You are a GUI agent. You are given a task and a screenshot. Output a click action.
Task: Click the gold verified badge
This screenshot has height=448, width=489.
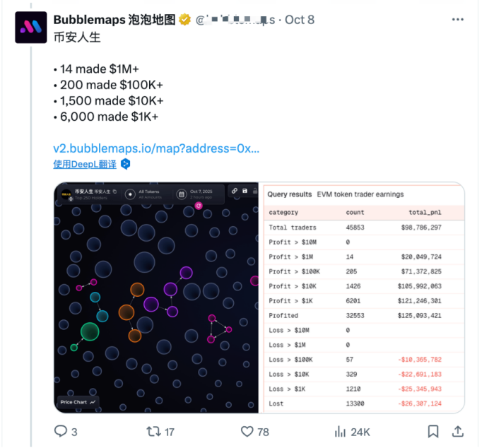point(185,20)
